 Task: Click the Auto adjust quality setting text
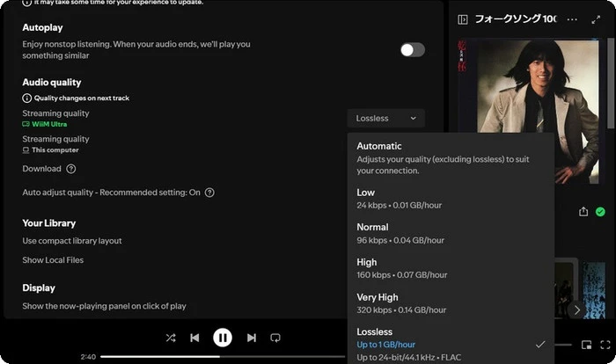coord(111,193)
